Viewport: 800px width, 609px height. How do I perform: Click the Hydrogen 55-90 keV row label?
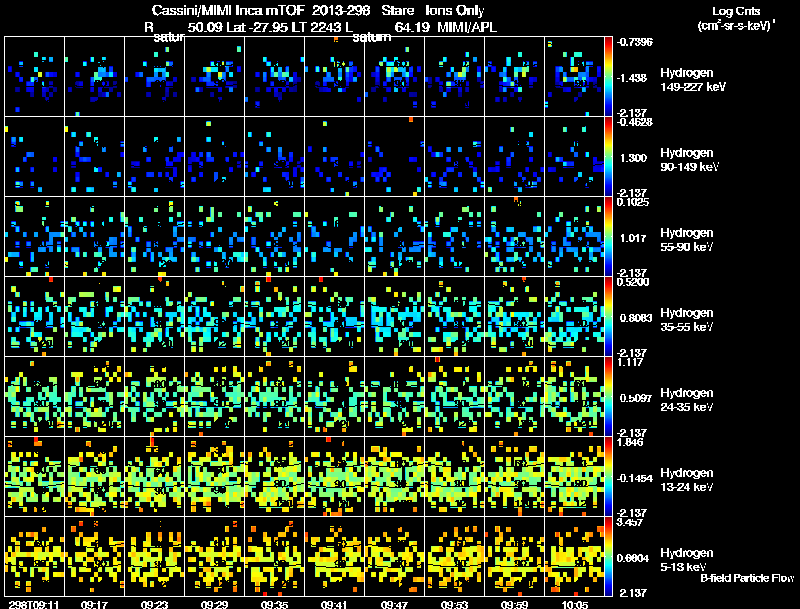tap(686, 240)
